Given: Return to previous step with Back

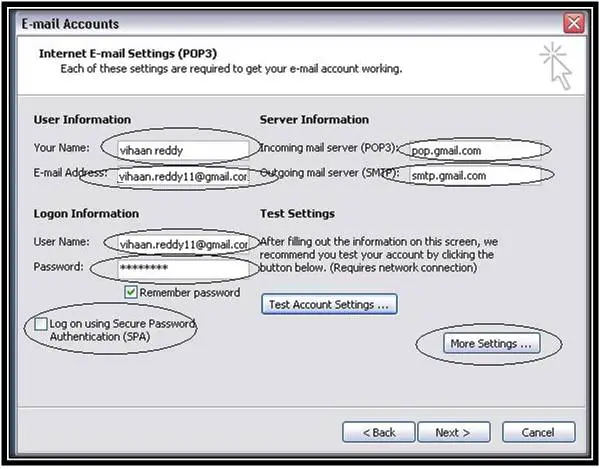Looking at the screenshot, I should pos(379,432).
